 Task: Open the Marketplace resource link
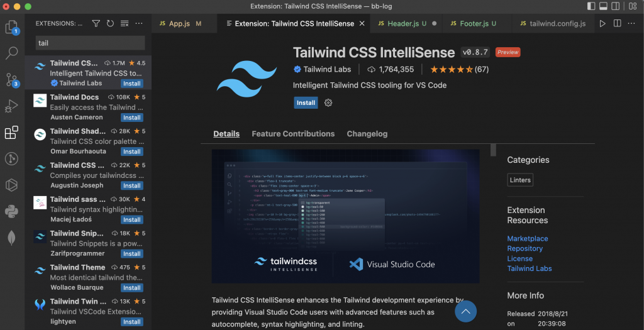pos(528,238)
